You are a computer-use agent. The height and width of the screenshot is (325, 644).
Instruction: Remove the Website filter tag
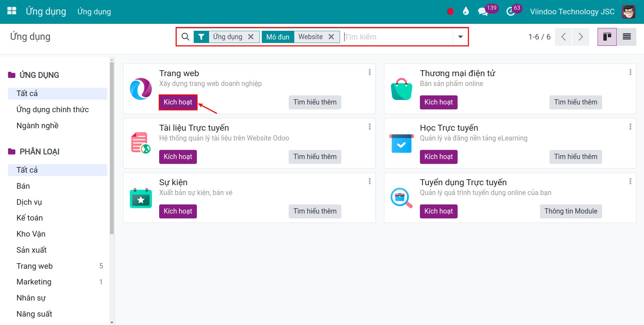pos(331,37)
